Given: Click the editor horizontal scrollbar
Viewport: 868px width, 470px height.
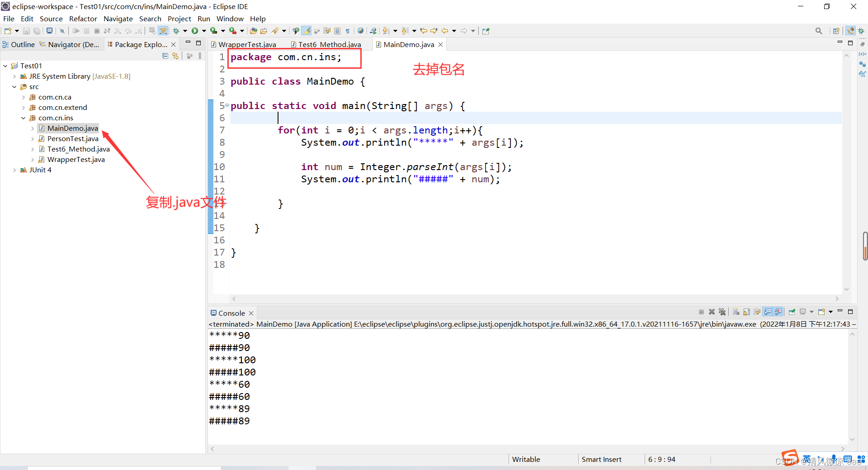Looking at the screenshot, I should [x=535, y=299].
